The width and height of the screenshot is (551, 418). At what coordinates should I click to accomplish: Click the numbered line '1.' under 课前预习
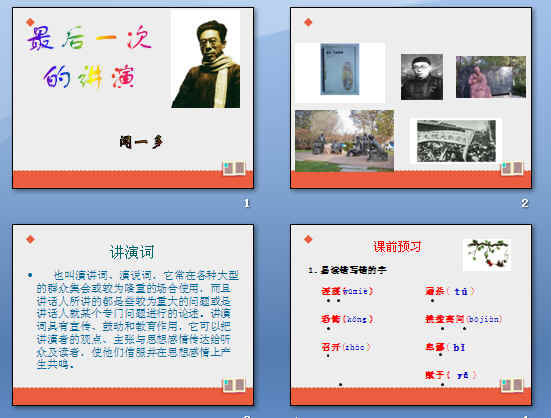pyautogui.click(x=347, y=270)
